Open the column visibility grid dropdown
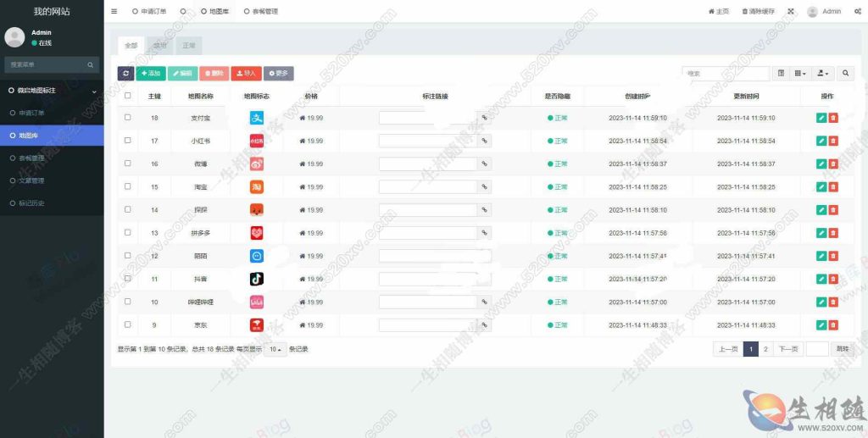Screen dimensions: 868x438 (x=800, y=73)
